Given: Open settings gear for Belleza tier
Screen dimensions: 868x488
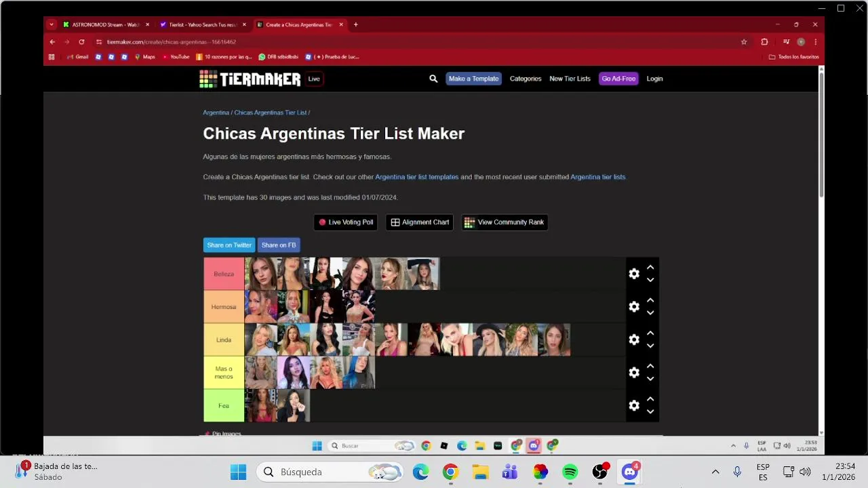Looking at the screenshot, I should coord(634,274).
